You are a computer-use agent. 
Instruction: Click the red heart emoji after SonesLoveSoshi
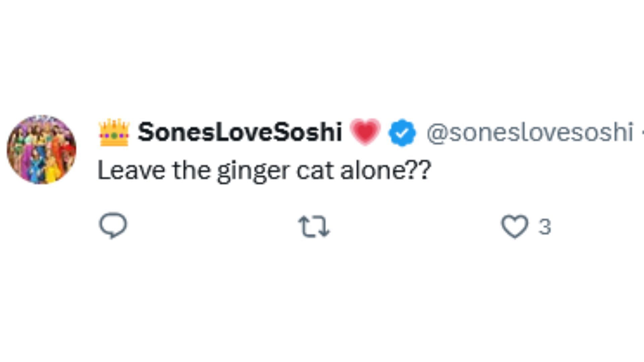coord(365,132)
